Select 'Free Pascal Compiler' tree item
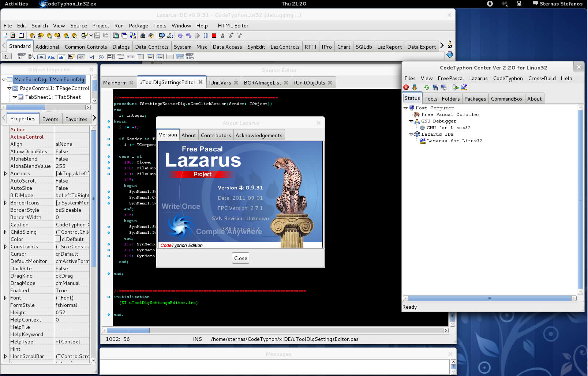The image size is (588, 376). pos(450,114)
